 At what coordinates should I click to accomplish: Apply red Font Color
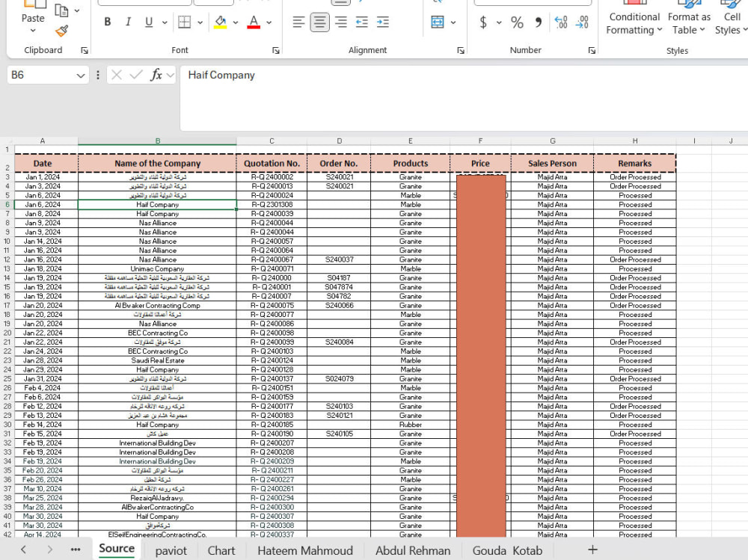[x=254, y=22]
